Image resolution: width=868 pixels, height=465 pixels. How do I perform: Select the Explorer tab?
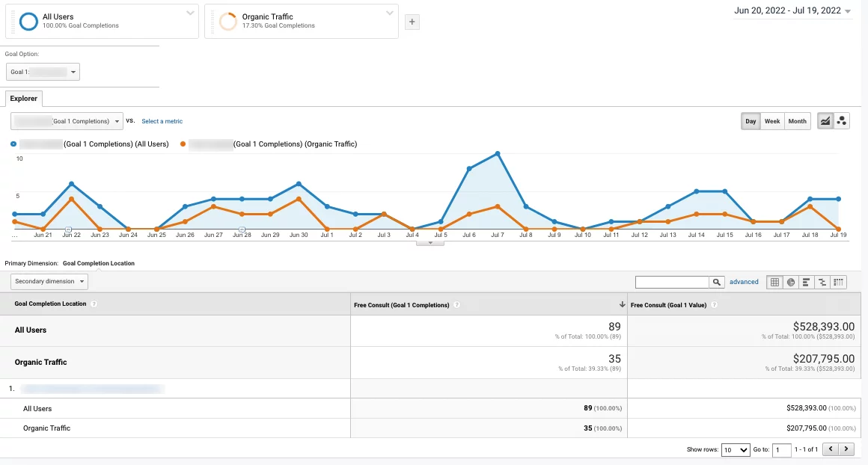click(x=24, y=99)
